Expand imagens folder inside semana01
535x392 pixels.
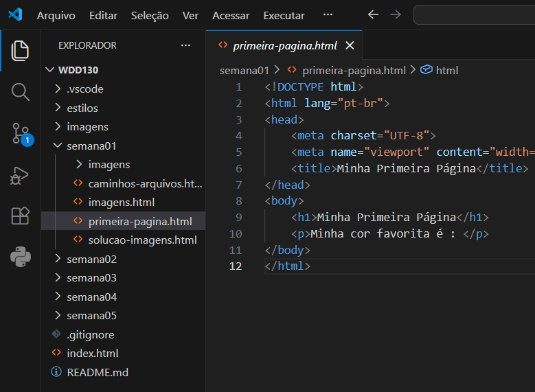click(124, 165)
